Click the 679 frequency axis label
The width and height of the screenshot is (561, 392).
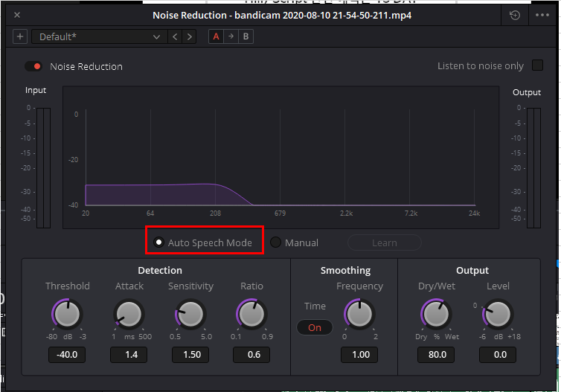pyautogui.click(x=280, y=213)
